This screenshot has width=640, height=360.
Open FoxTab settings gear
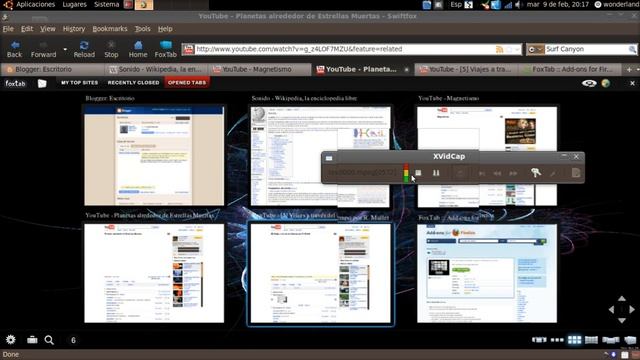pos(11,340)
